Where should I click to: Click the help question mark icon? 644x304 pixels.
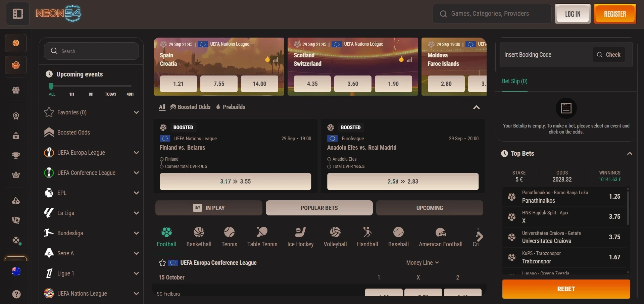click(16, 294)
